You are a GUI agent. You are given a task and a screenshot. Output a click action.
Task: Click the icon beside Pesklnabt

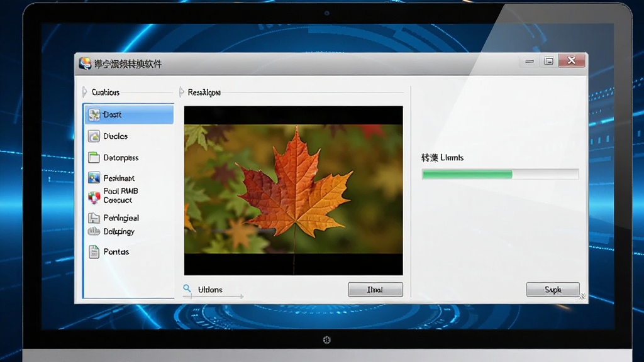pos(94,178)
